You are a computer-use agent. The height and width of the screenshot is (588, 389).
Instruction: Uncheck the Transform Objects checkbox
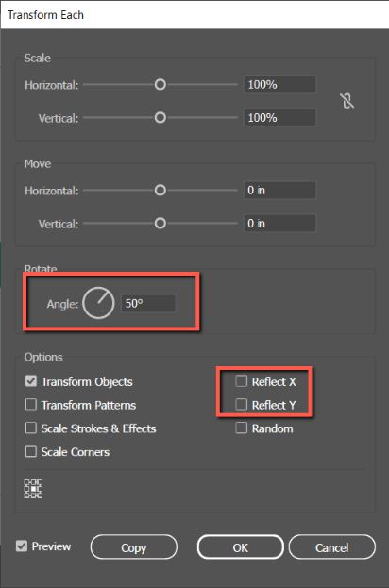tap(31, 381)
